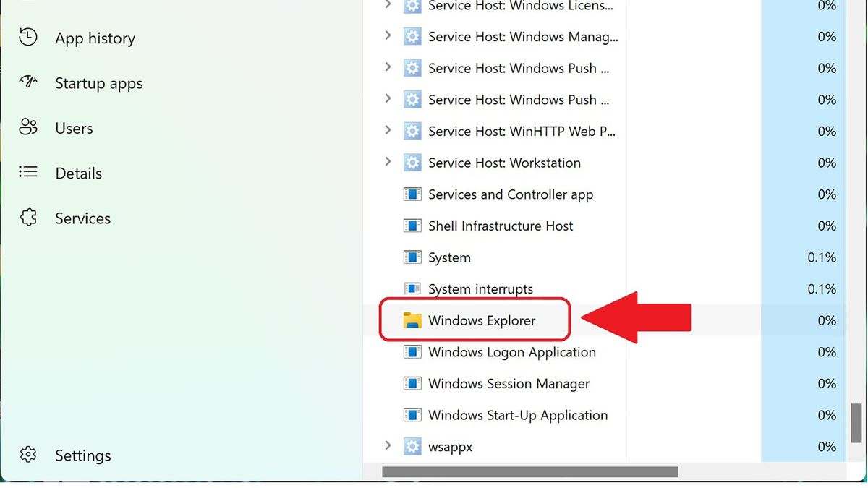The height and width of the screenshot is (488, 868).
Task: Open the Details section
Action: [x=78, y=172]
